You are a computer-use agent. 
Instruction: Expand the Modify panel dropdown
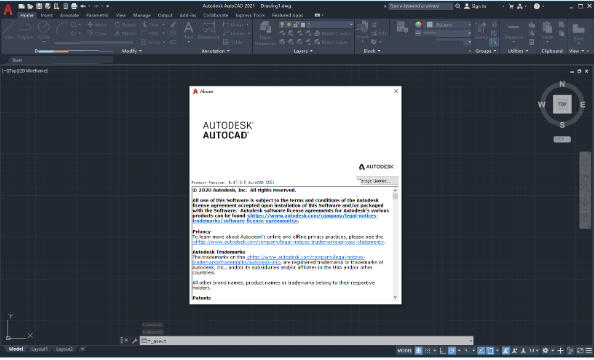pos(131,51)
